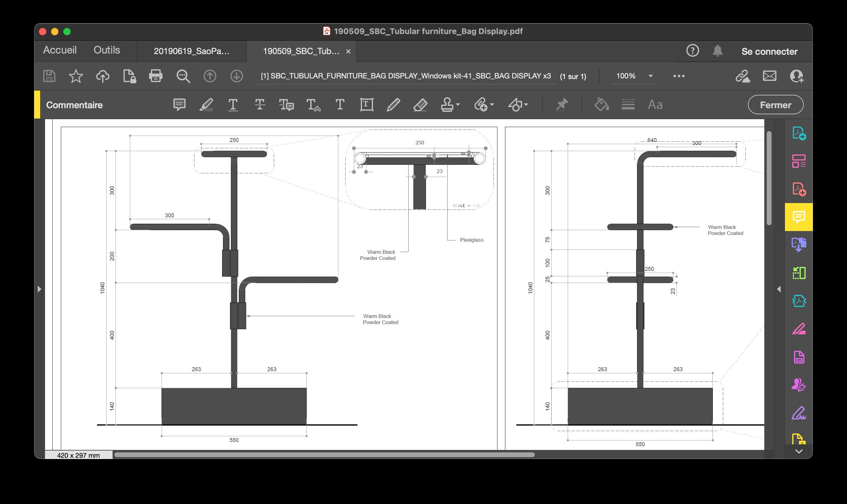Click Se connecter to sign in
The image size is (847, 504).
[x=769, y=52]
